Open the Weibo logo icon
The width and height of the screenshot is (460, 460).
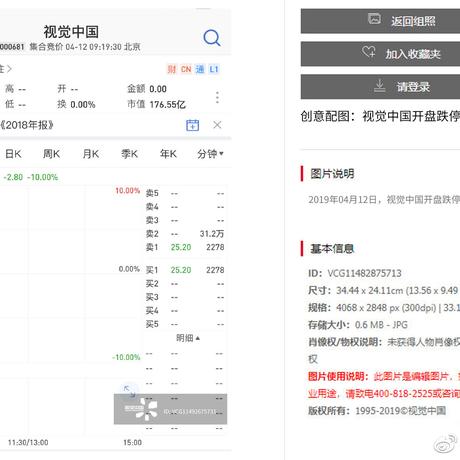pyautogui.click(x=445, y=444)
